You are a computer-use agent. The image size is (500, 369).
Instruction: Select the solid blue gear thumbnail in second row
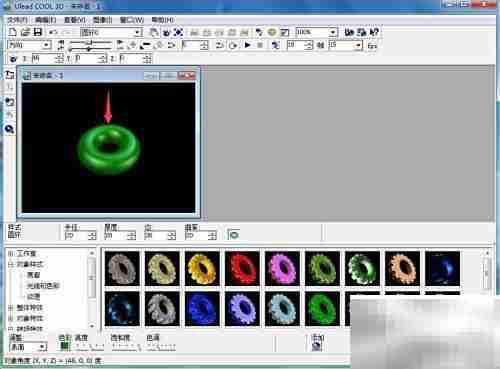point(202,309)
